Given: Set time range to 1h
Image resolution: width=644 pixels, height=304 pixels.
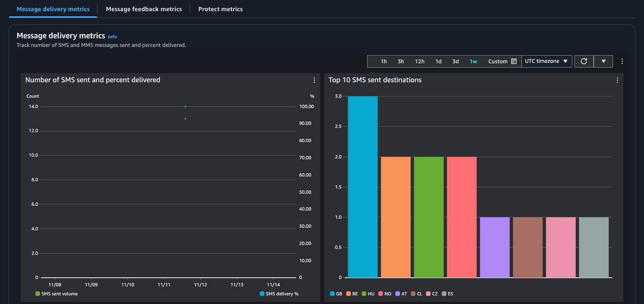Looking at the screenshot, I should (x=383, y=62).
